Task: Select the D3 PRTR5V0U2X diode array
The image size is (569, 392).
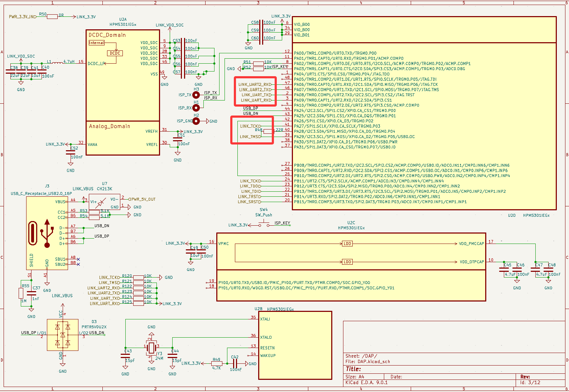Action: pos(63,335)
